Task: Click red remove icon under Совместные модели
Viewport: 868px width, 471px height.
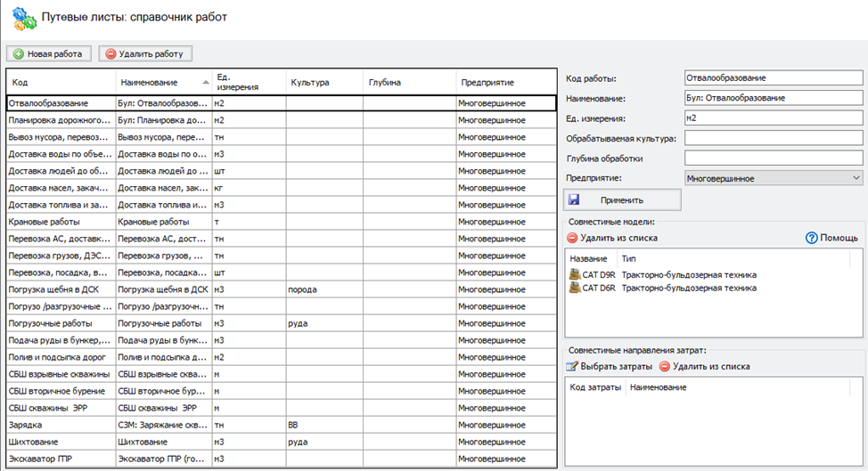Action: point(572,238)
